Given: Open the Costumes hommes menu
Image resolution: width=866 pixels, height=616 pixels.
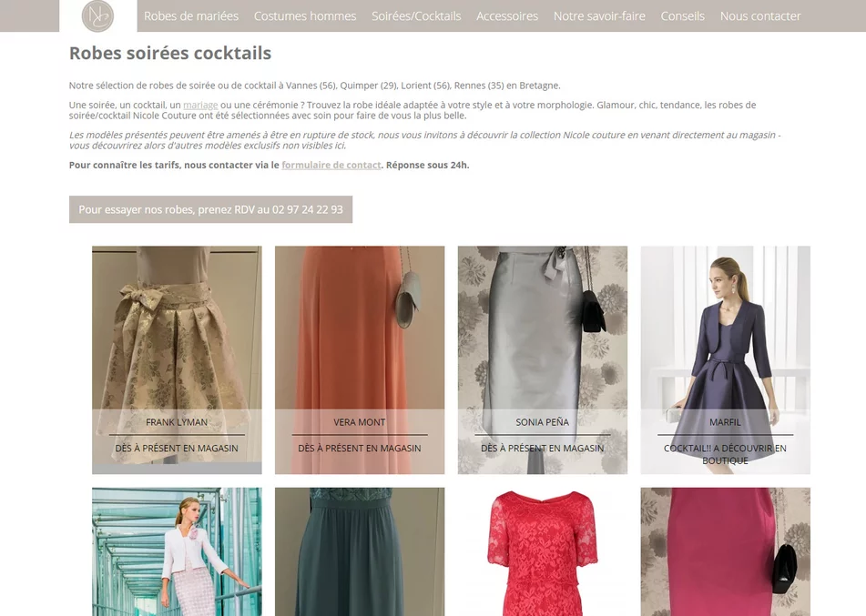Looking at the screenshot, I should coord(305,16).
